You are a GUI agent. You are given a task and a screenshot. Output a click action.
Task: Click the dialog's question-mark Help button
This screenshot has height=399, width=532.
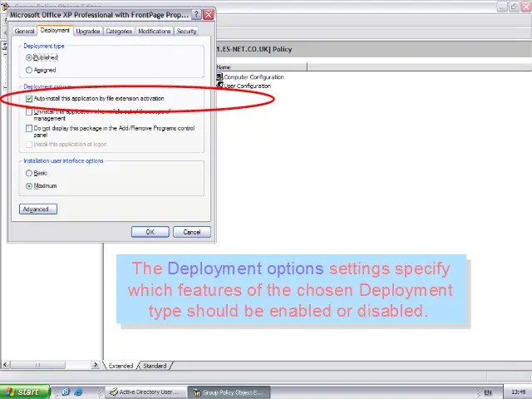click(x=196, y=15)
